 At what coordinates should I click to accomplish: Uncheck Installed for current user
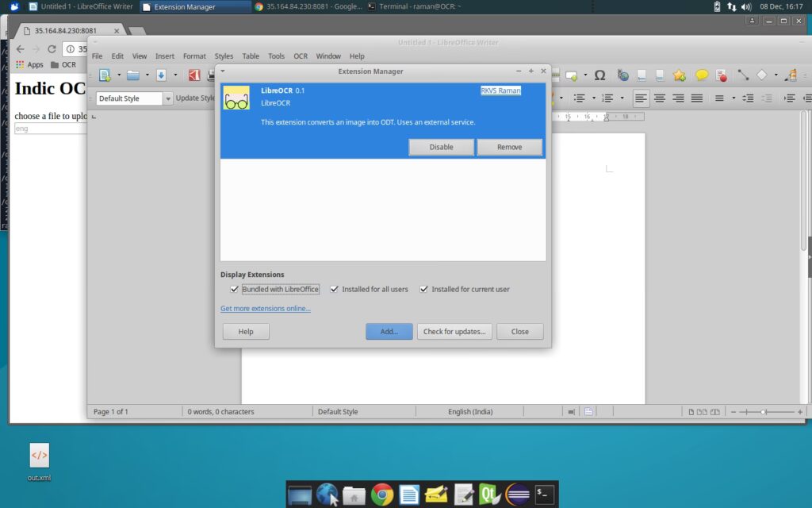click(x=424, y=289)
